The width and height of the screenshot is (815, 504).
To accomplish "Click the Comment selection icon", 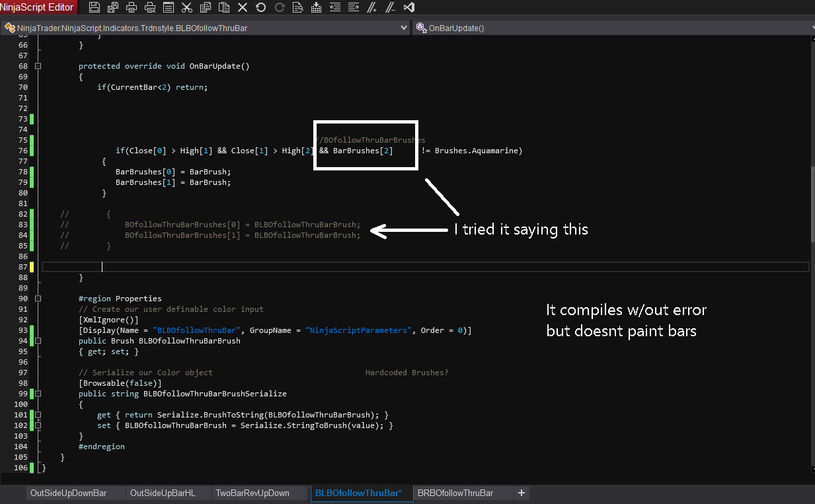I will [372, 7].
